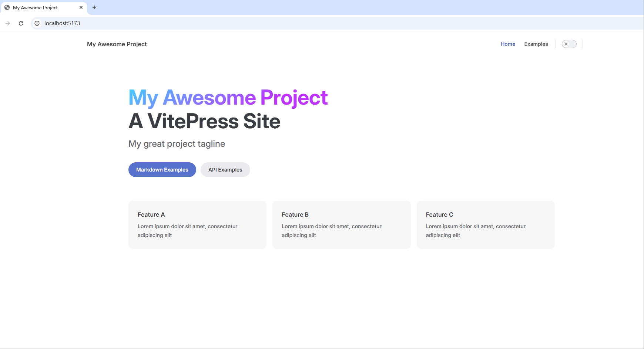The width and height of the screenshot is (644, 349).
Task: Open the Feature A card
Action: click(x=197, y=224)
